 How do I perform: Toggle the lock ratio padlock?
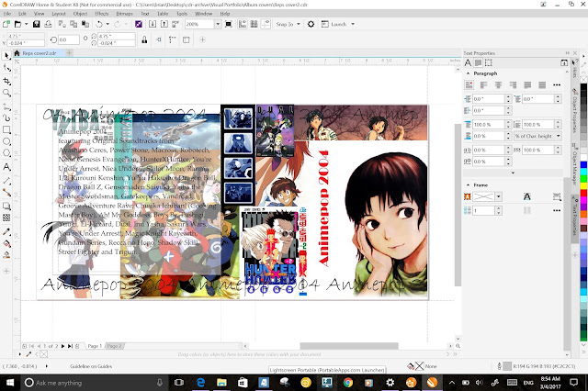tap(144, 39)
